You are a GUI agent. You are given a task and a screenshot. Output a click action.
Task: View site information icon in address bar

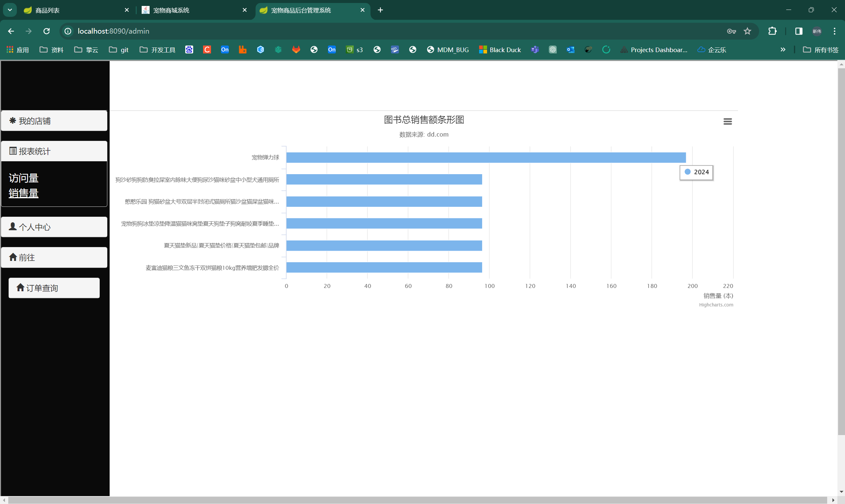coord(68,31)
